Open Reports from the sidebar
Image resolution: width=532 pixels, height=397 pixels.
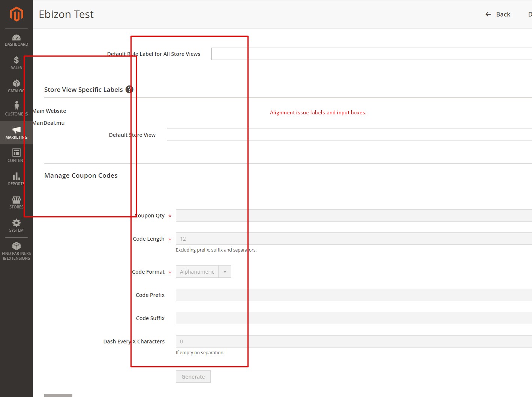click(x=16, y=179)
